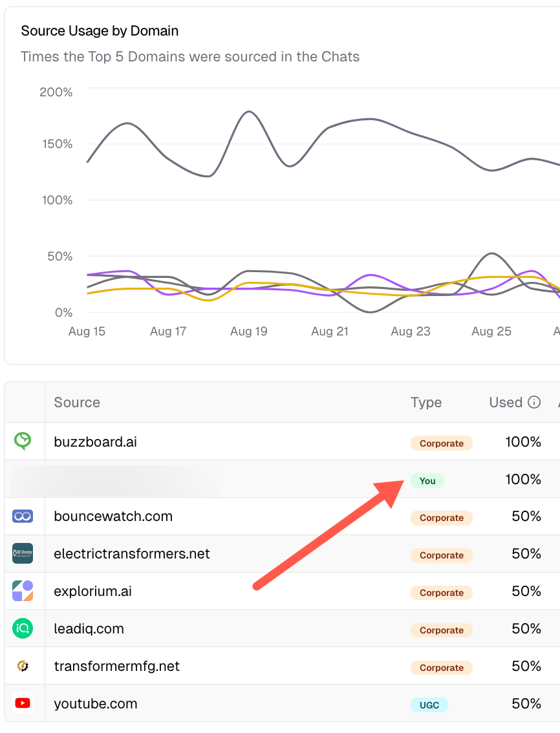Click the Aug 25 axis label
This screenshot has height=733, width=560.
(x=491, y=331)
